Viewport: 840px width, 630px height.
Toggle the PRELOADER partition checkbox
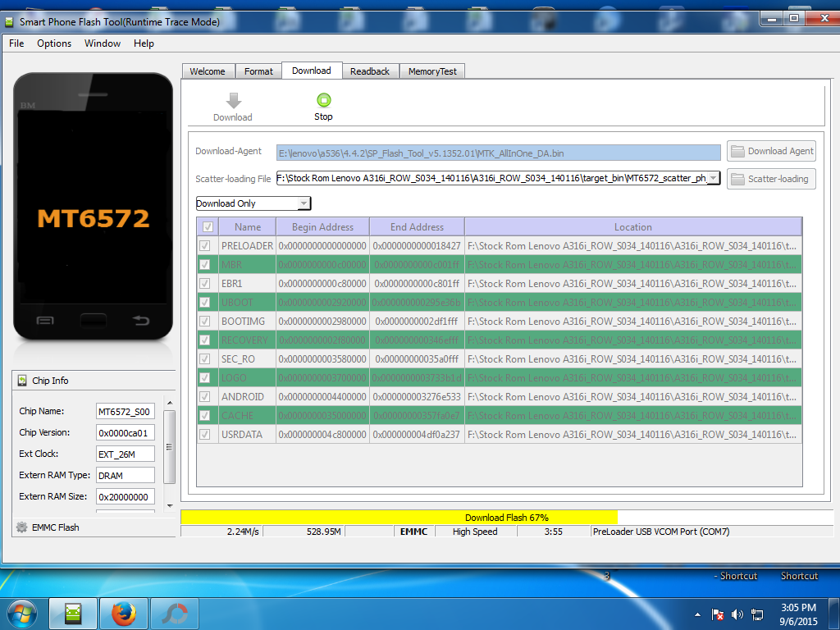[x=205, y=246]
